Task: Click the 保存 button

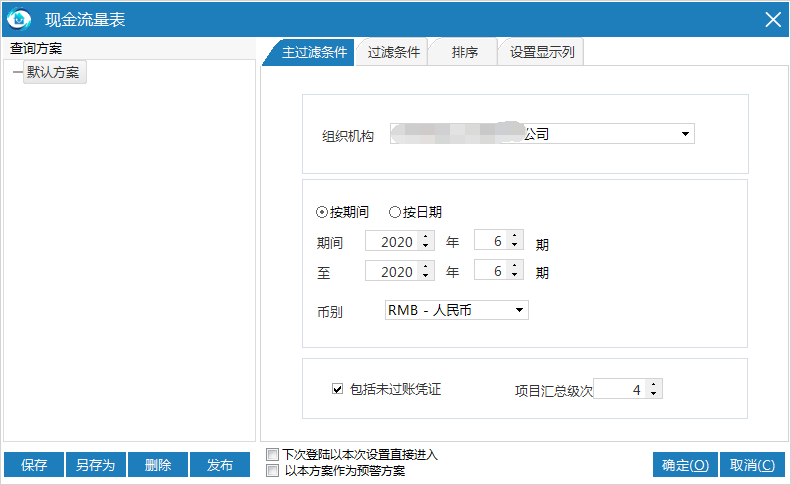Action: click(x=34, y=464)
